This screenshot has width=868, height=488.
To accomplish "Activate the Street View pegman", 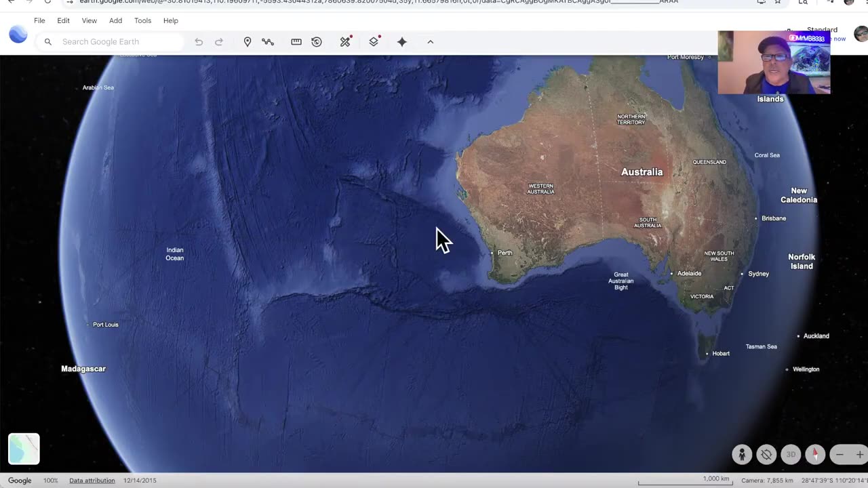I will [x=742, y=455].
